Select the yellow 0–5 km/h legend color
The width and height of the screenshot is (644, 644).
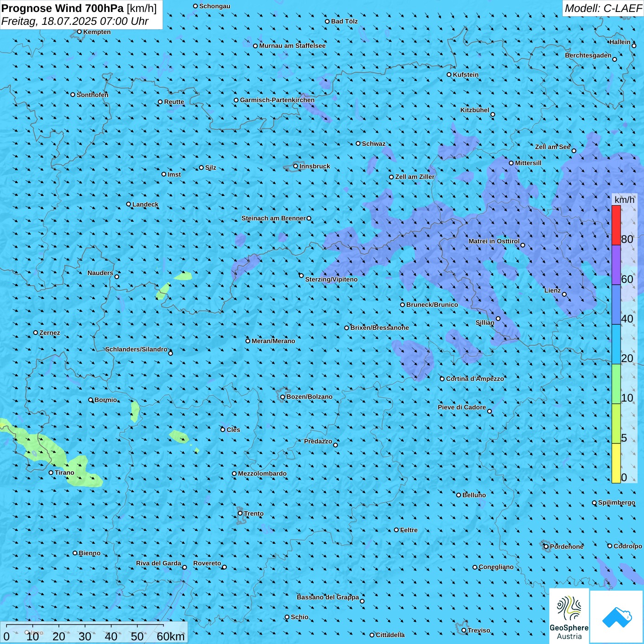pos(616,463)
